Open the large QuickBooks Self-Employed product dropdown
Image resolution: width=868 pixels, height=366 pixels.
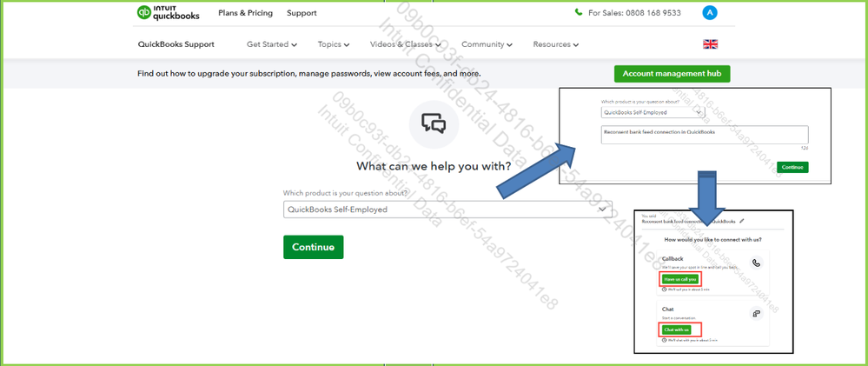pos(447,210)
